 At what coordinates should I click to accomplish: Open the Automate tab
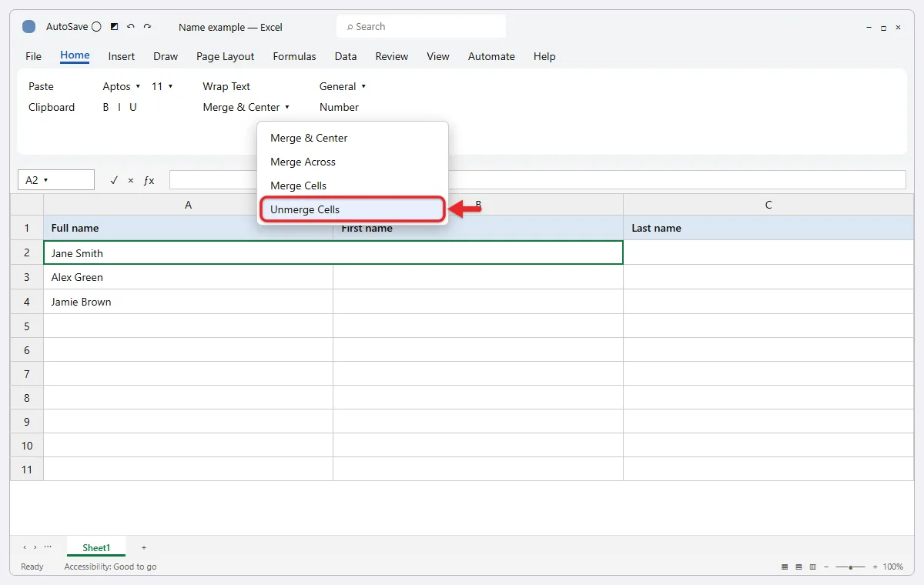(x=491, y=56)
